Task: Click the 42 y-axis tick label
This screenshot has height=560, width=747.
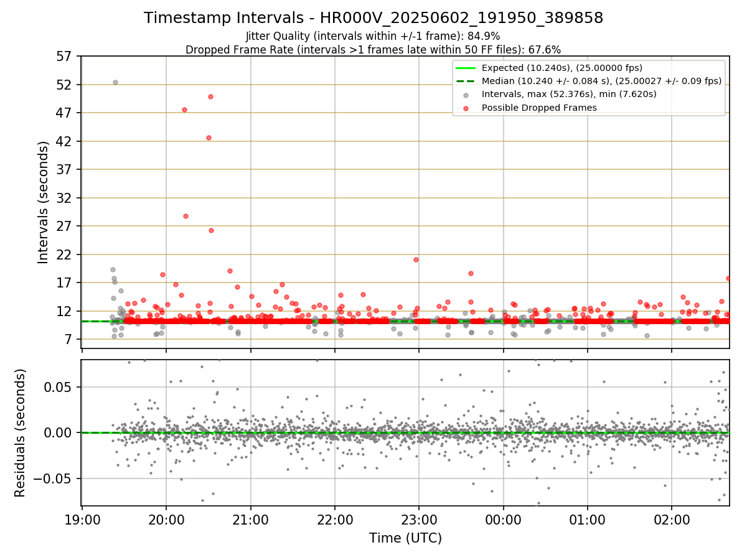Action: click(x=65, y=141)
